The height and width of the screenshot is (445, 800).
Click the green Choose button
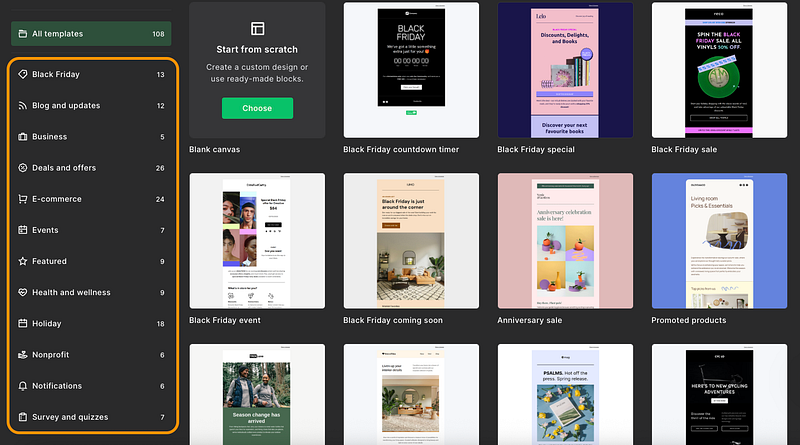[257, 108]
